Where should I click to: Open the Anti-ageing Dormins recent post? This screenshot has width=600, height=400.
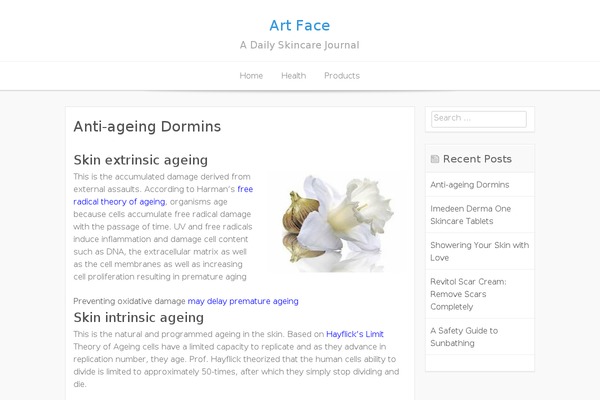pyautogui.click(x=470, y=185)
